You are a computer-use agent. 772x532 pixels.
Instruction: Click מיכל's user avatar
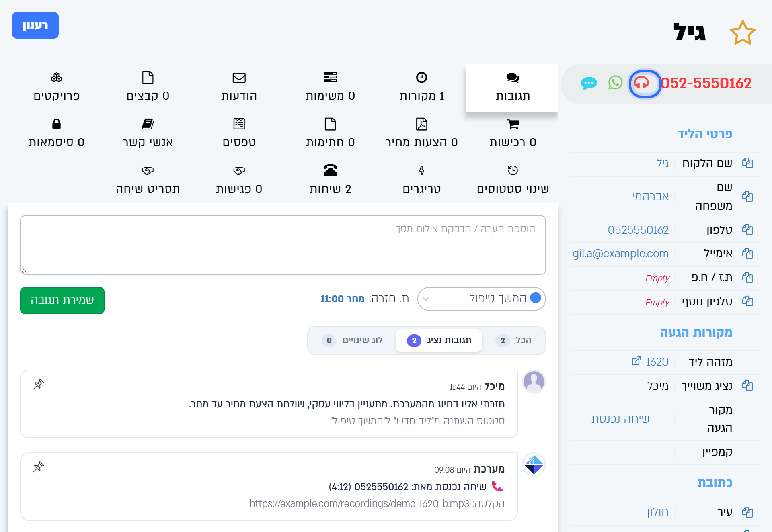(x=534, y=382)
